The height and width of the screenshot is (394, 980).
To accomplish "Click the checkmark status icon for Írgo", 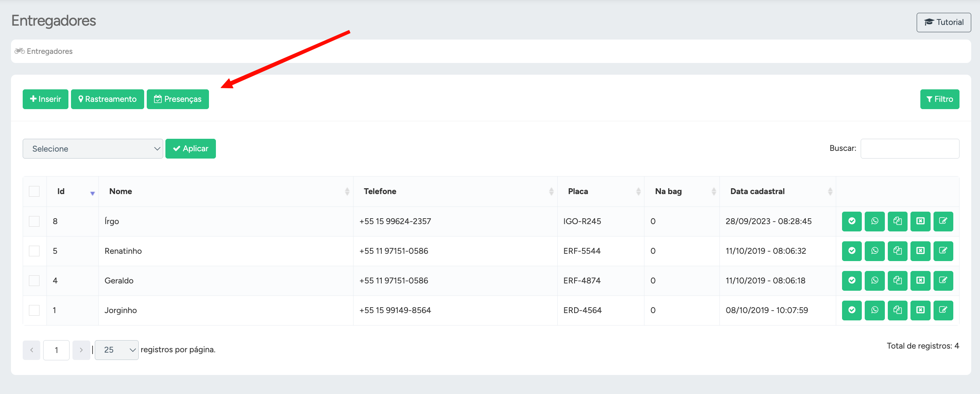I will pyautogui.click(x=852, y=221).
